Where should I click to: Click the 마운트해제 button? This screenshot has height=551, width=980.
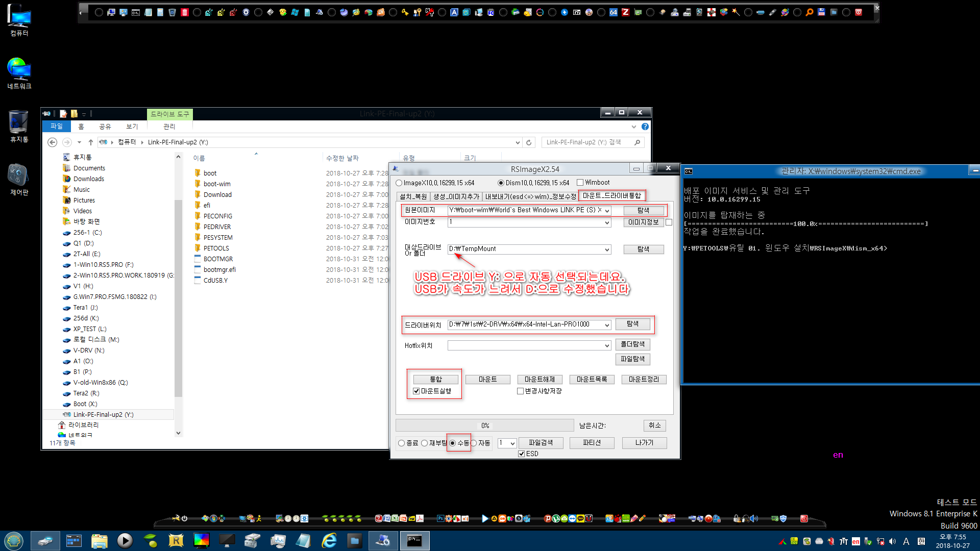[x=540, y=380]
